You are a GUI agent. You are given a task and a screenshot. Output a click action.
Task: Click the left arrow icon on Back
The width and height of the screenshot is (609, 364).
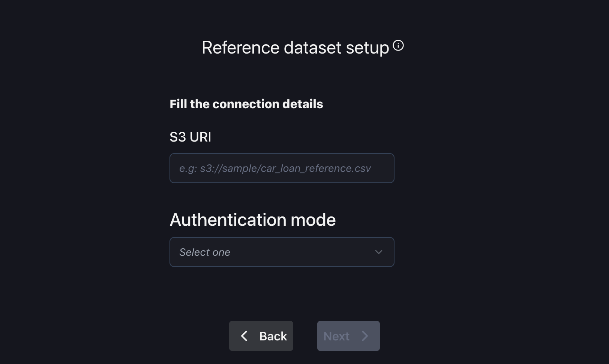[x=244, y=336]
